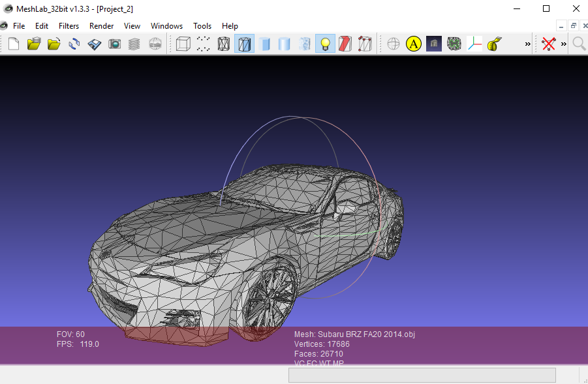The image size is (588, 384).
Task: Toggle the light bulb lighting
Action: point(325,44)
